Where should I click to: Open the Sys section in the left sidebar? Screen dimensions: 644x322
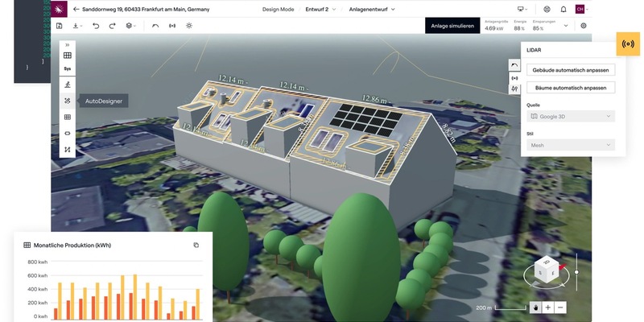pos(68,68)
